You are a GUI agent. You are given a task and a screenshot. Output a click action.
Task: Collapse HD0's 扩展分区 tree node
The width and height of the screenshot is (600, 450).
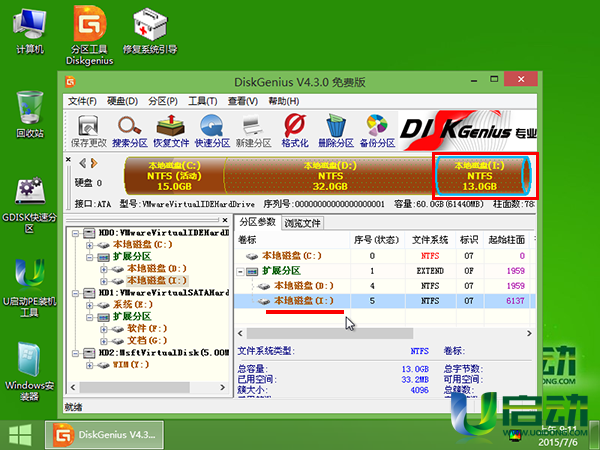point(89,257)
